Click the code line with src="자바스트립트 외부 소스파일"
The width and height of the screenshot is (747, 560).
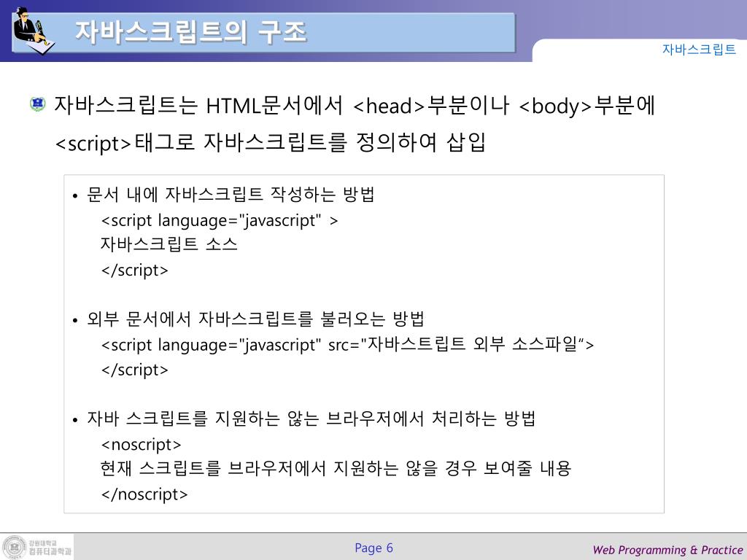click(x=348, y=344)
